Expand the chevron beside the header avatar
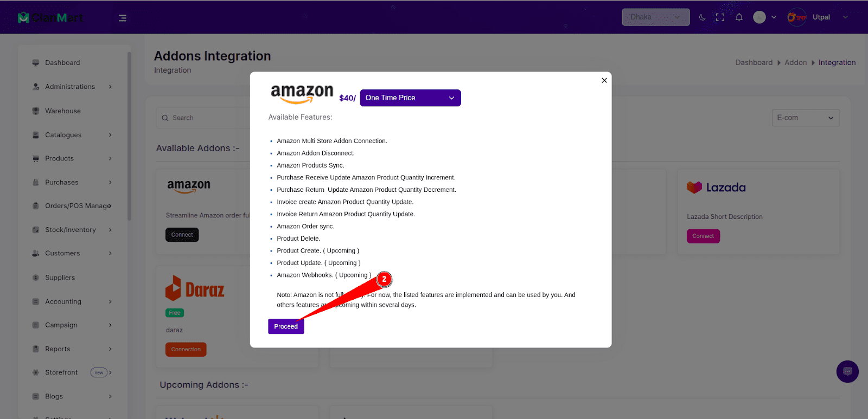Viewport: 868px width, 419px height. pos(774,17)
